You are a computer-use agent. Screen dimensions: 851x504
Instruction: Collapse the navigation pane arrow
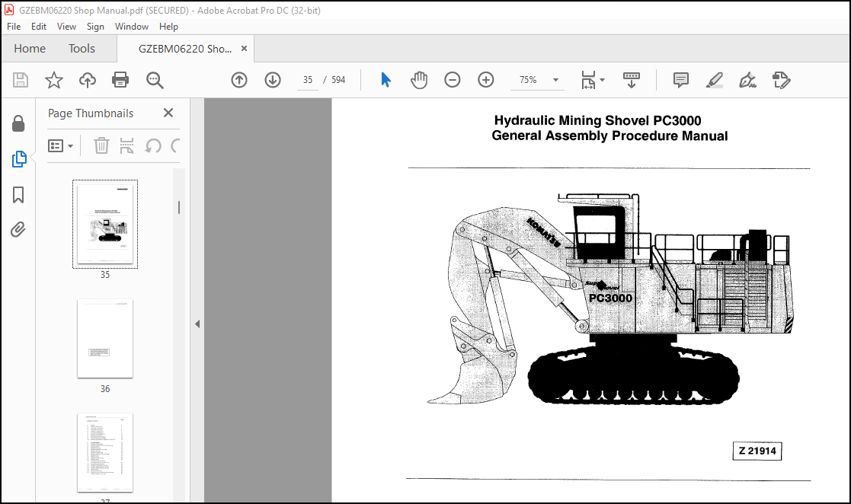coord(197,324)
